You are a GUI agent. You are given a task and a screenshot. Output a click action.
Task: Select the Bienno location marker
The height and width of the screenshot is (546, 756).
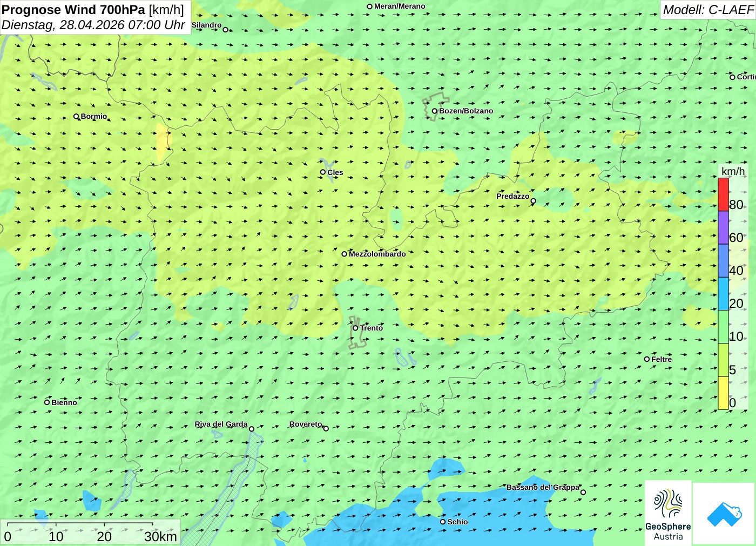[47, 402]
